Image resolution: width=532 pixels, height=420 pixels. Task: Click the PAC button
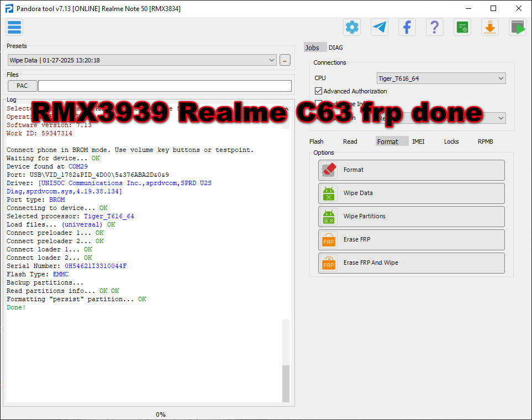pyautogui.click(x=22, y=86)
